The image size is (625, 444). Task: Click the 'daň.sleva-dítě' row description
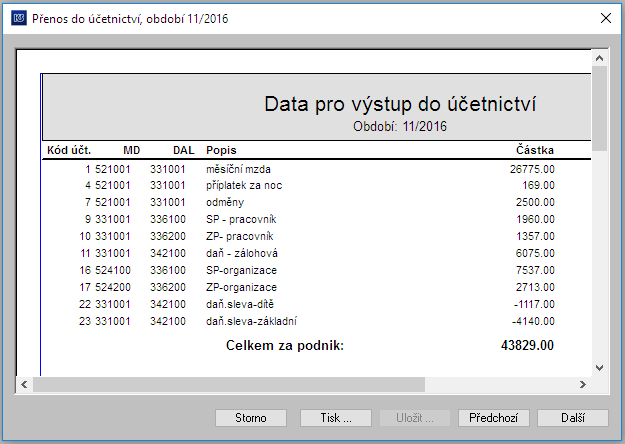pyautogui.click(x=240, y=305)
